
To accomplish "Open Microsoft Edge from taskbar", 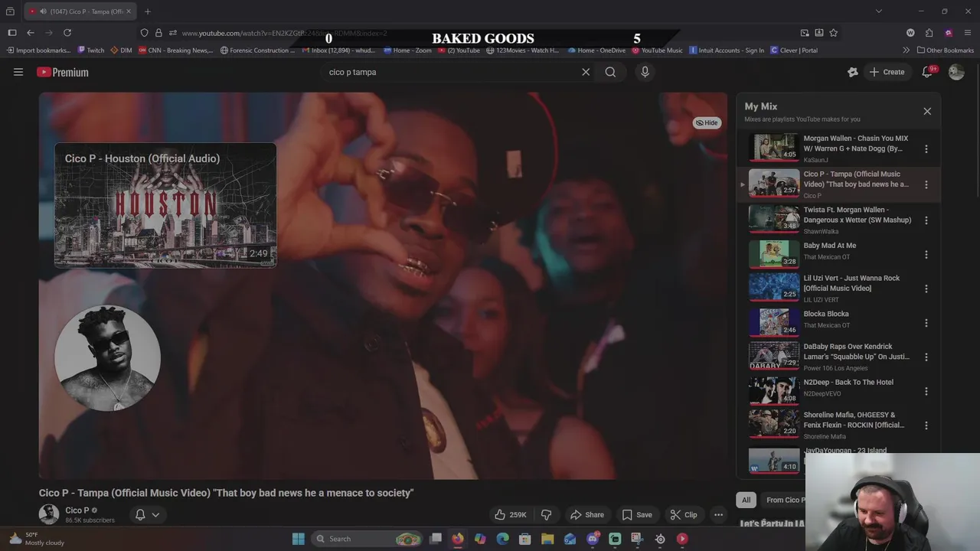I will pyautogui.click(x=503, y=539).
